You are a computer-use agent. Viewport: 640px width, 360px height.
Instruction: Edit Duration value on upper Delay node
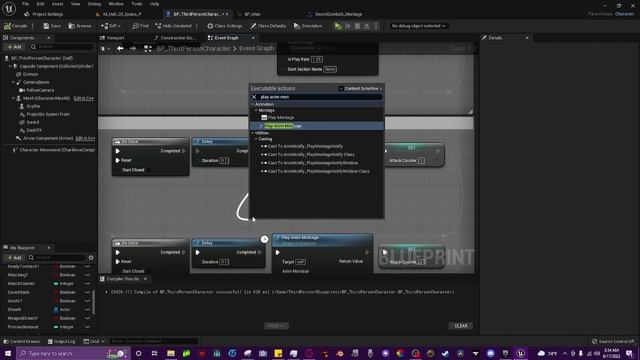coord(224,160)
